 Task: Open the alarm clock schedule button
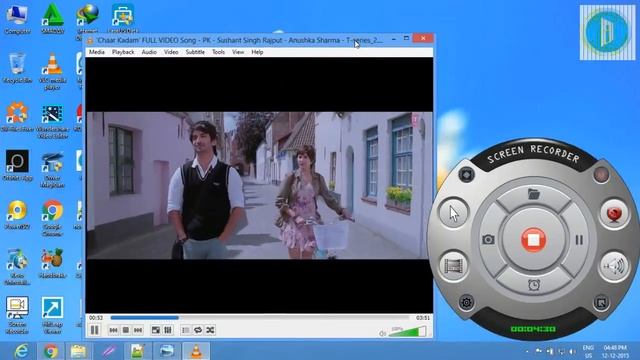tap(534, 285)
